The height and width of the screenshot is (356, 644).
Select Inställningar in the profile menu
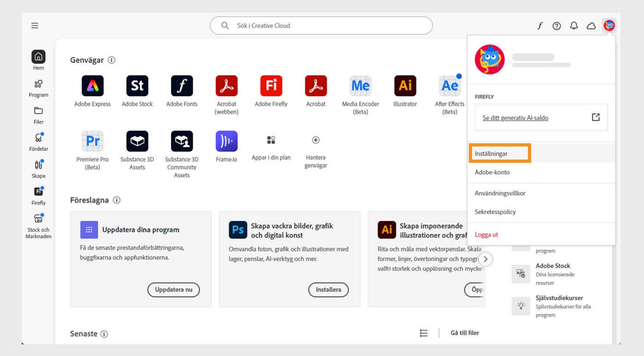(541, 154)
